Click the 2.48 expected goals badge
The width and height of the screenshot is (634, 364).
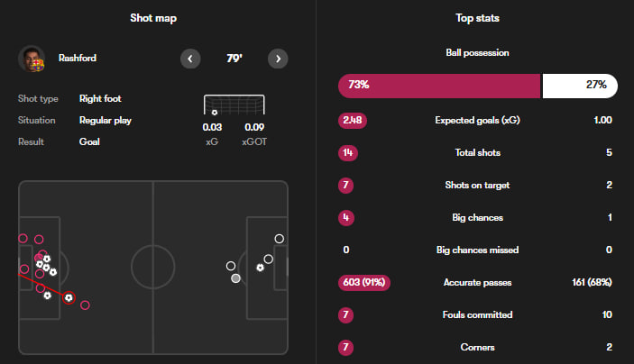tap(352, 120)
